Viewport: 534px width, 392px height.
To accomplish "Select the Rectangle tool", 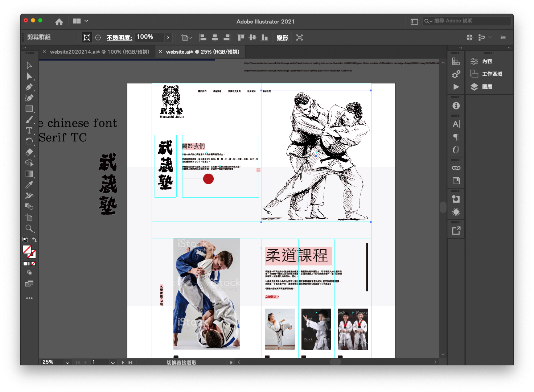I will click(x=29, y=109).
